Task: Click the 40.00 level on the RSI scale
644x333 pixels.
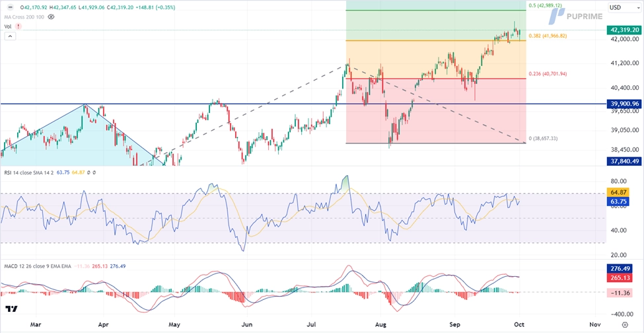Action: pyautogui.click(x=618, y=231)
